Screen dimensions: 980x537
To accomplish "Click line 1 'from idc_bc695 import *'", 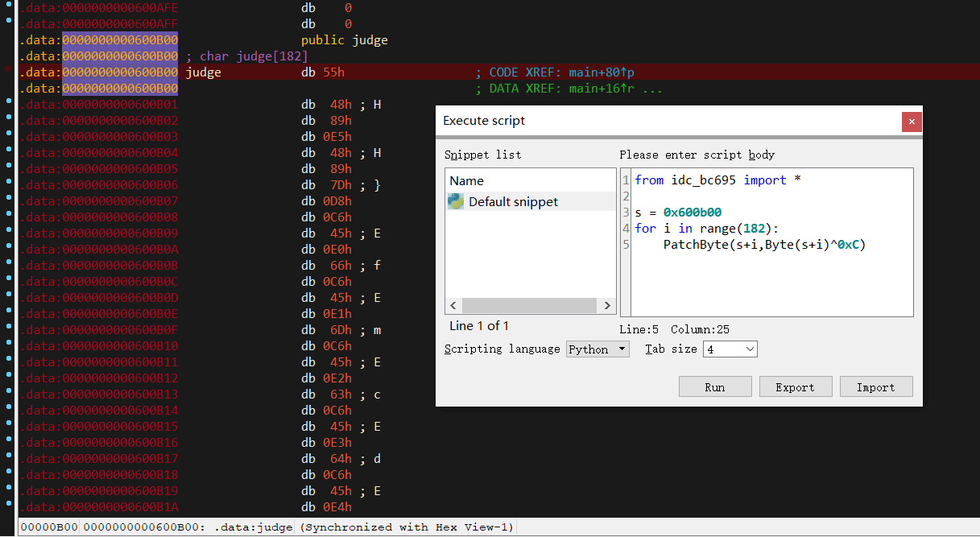I will pyautogui.click(x=717, y=180).
